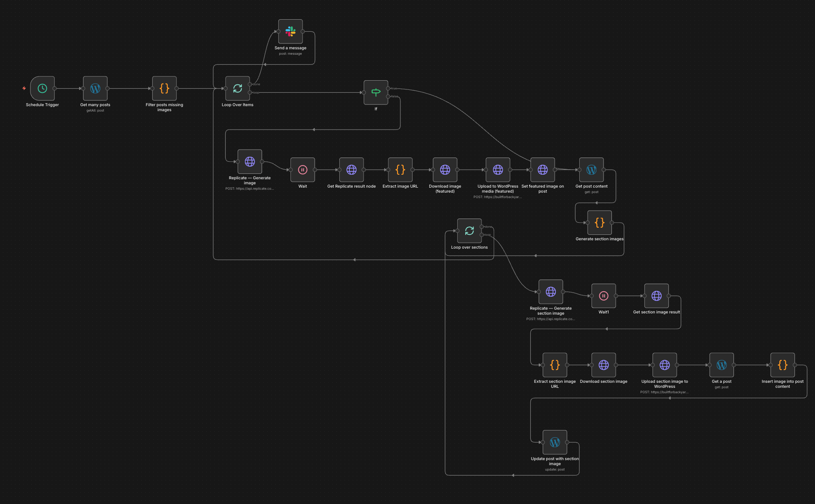Select the Schedule Trigger clock node
The image size is (815, 504).
coord(42,88)
